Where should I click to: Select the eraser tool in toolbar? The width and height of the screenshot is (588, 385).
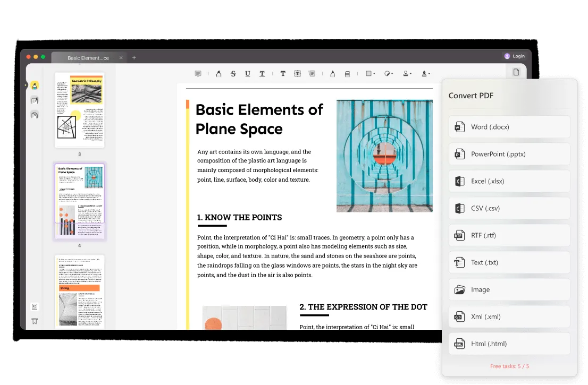coord(347,74)
